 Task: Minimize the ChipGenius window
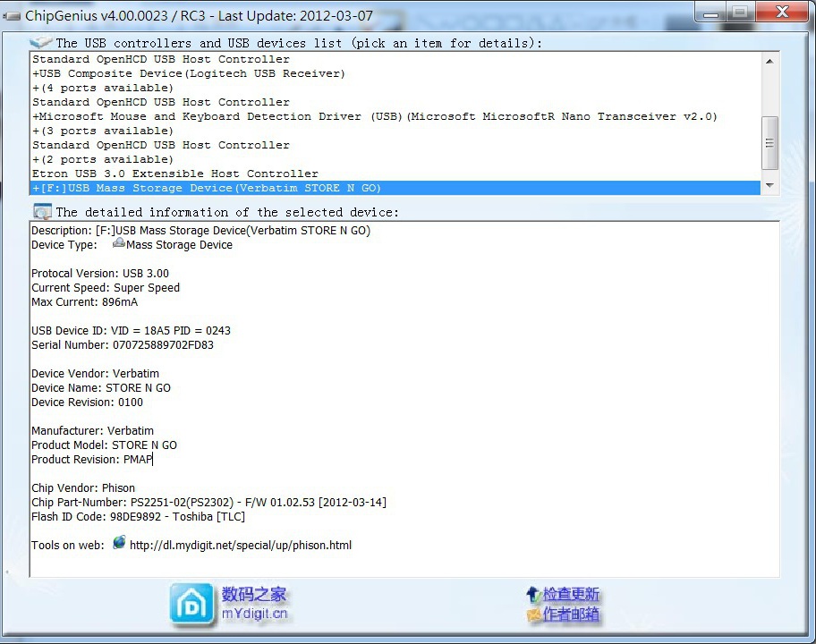[x=711, y=13]
